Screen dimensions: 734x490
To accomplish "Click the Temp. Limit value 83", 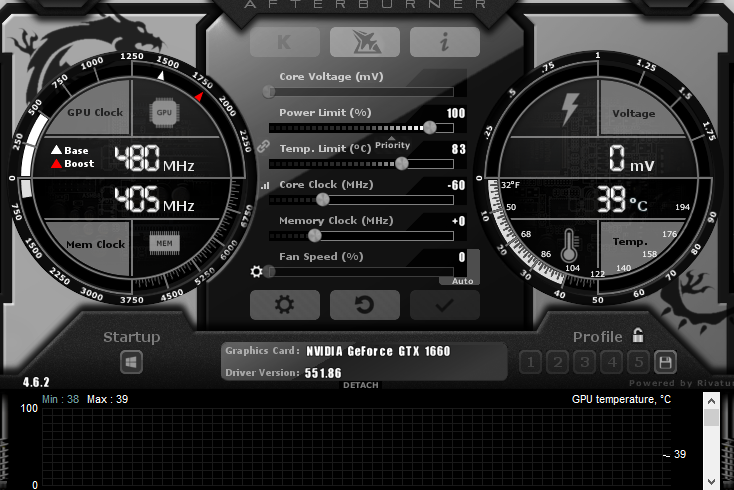I will 459,149.
